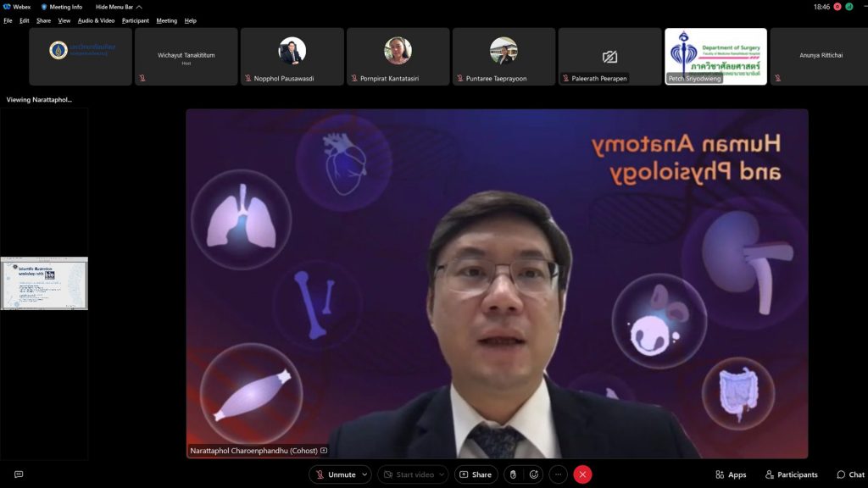The width and height of the screenshot is (868, 488).
Task: Open the Apps panel
Action: coord(731,474)
